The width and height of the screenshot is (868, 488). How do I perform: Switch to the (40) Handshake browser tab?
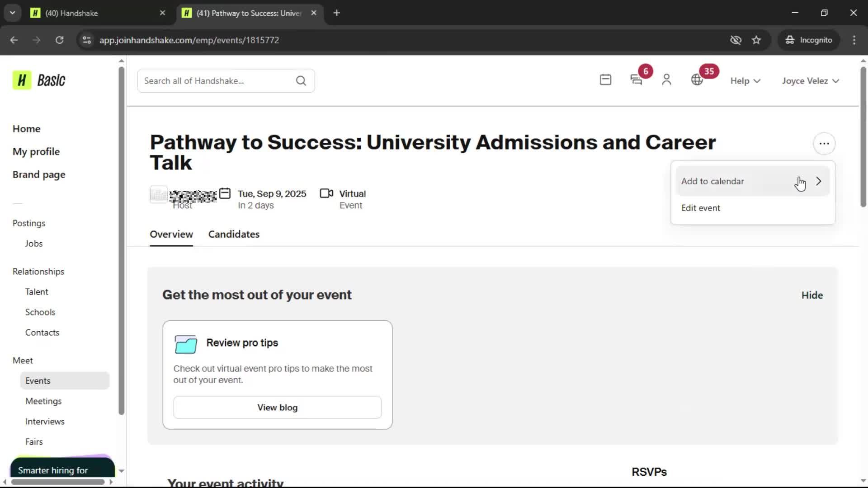(x=97, y=13)
